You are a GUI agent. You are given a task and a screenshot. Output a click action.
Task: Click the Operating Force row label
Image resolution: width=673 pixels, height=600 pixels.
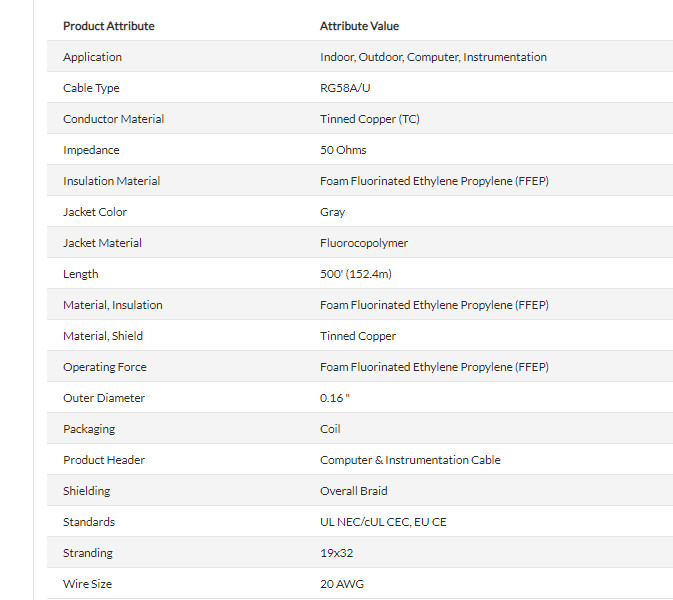[105, 367]
